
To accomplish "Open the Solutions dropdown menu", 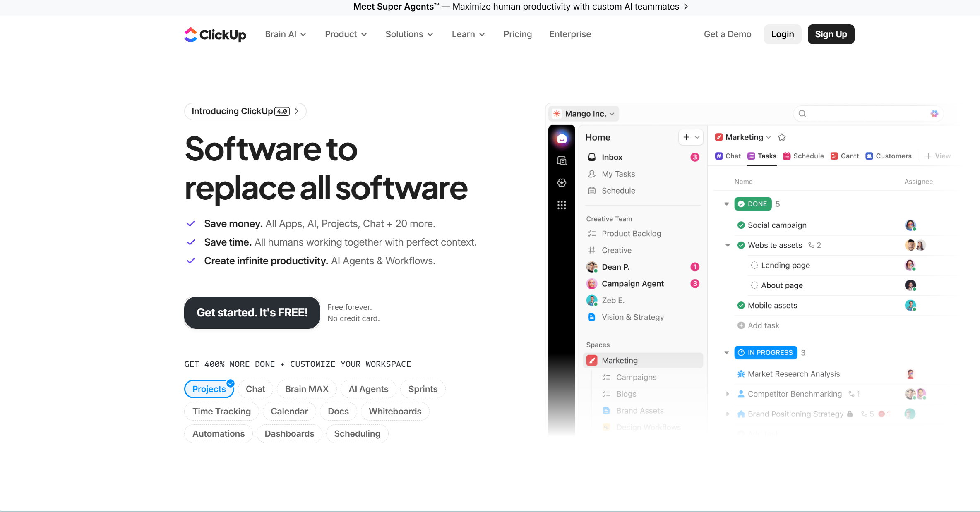I will click(x=409, y=34).
